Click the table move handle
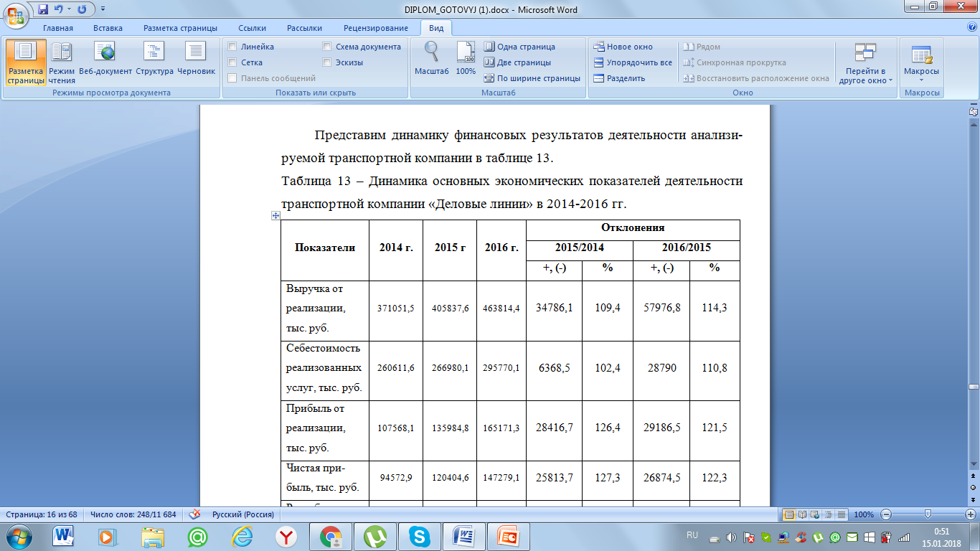 (x=275, y=215)
